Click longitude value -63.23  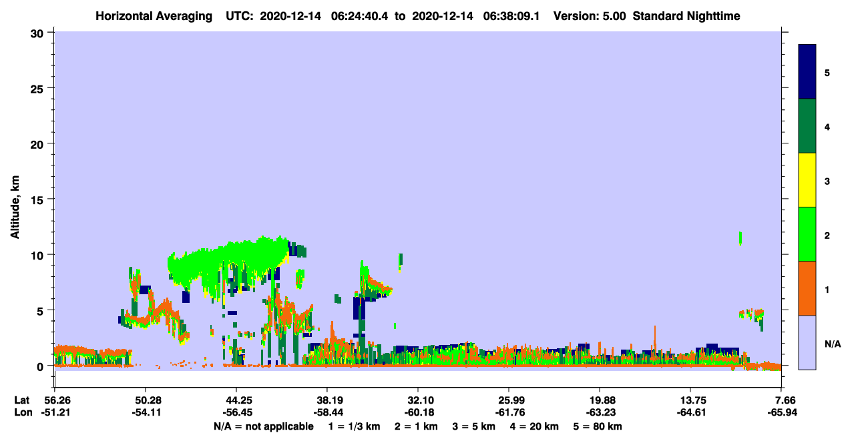coord(600,412)
